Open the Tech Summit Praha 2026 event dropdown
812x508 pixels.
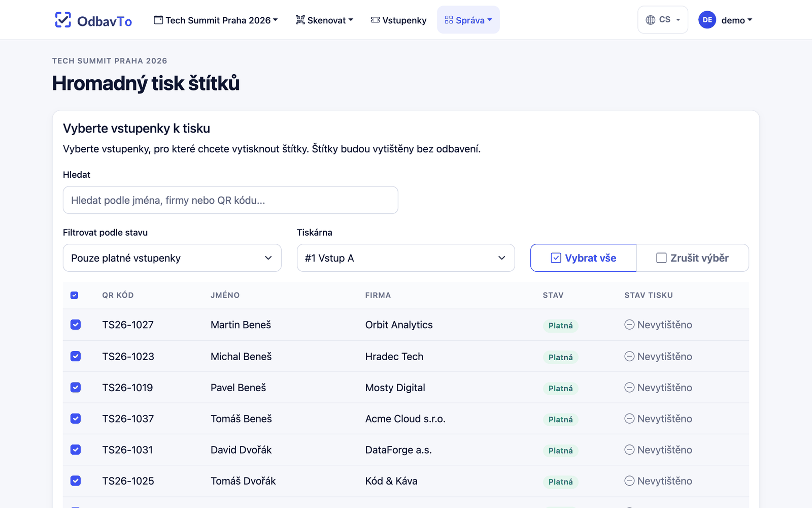click(x=216, y=20)
